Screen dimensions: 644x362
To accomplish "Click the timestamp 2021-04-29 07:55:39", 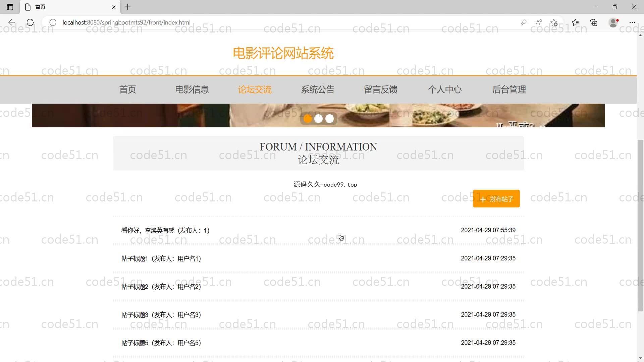I will [488, 230].
